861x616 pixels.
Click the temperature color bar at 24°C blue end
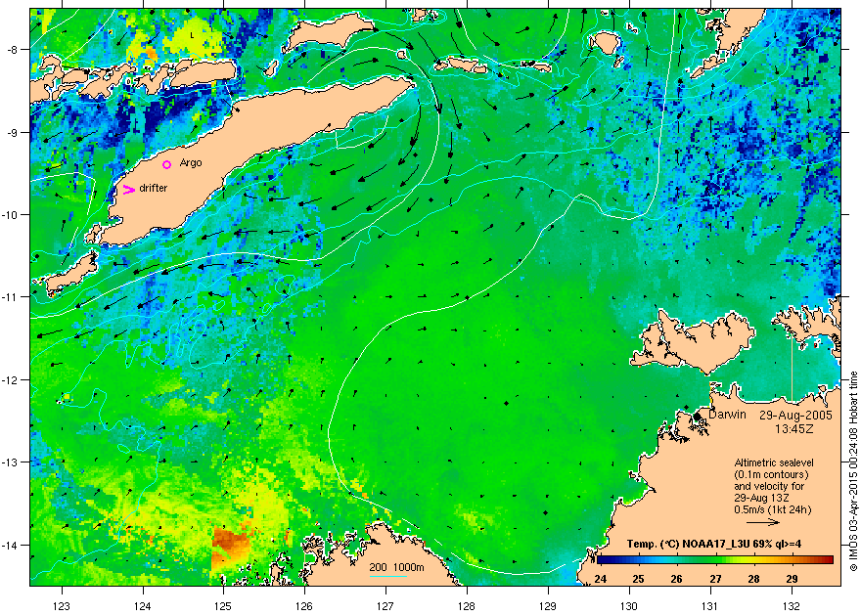602,560
